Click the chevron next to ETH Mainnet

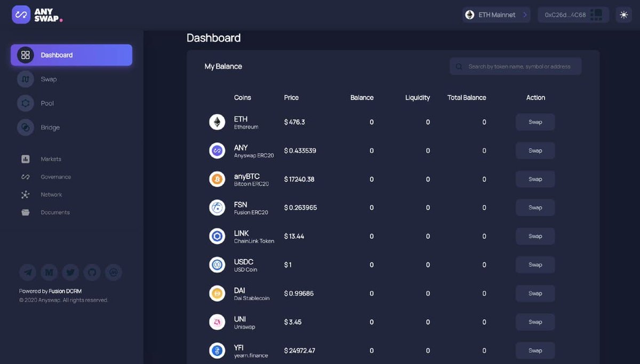click(x=525, y=14)
